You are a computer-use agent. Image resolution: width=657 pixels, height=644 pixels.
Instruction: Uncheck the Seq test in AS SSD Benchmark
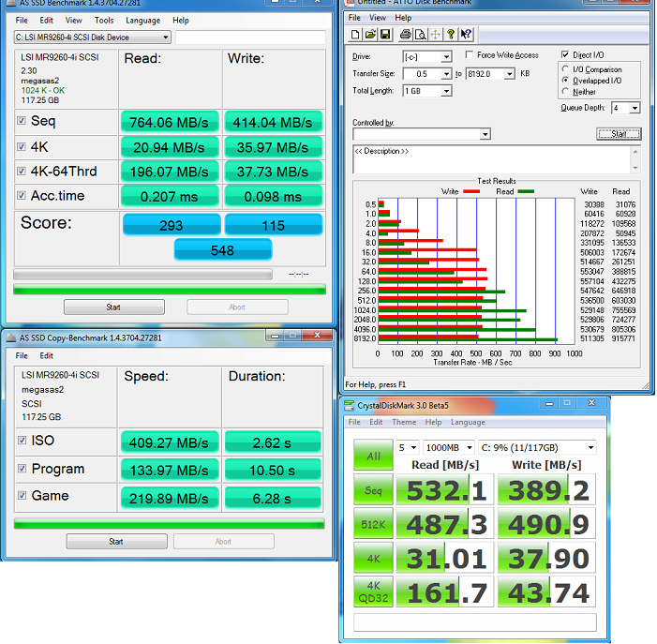21,121
